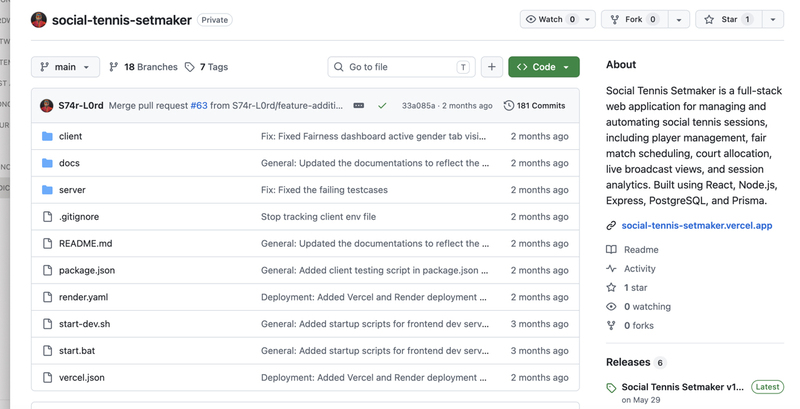This screenshot has width=800, height=409.
Task: Open the vercel.json file
Action: (x=82, y=377)
